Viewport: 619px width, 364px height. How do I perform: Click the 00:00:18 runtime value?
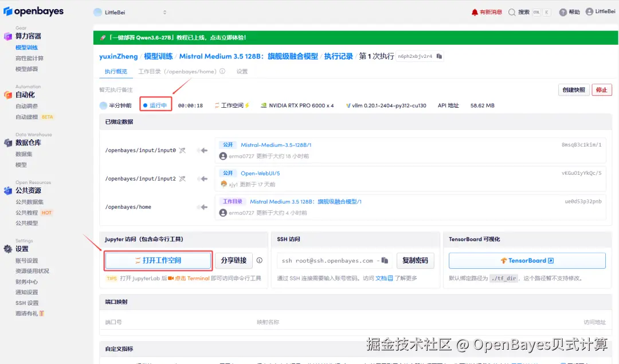pos(190,106)
